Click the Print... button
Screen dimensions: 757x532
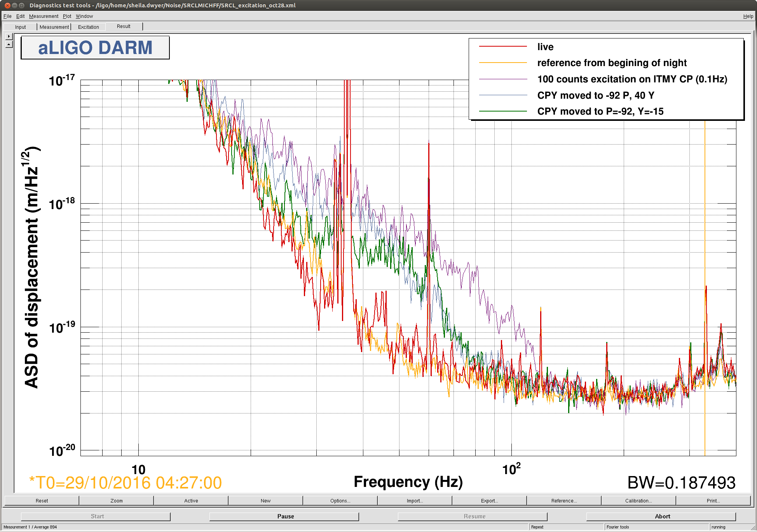click(713, 501)
